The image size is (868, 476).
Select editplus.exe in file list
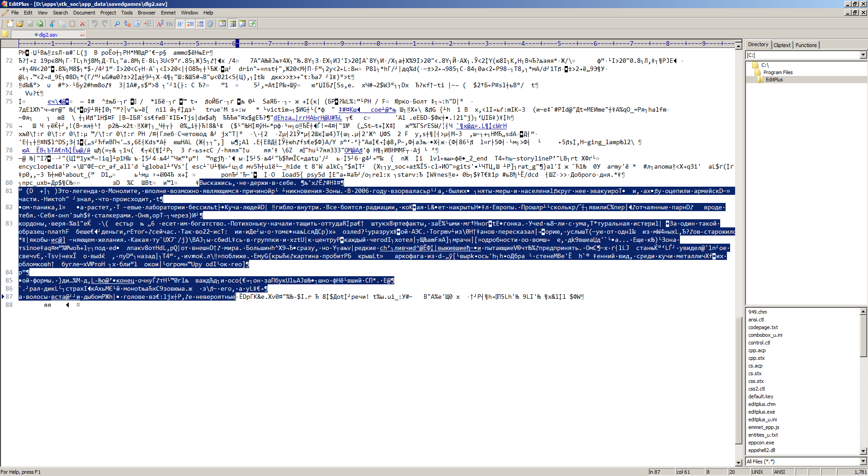coord(761,412)
